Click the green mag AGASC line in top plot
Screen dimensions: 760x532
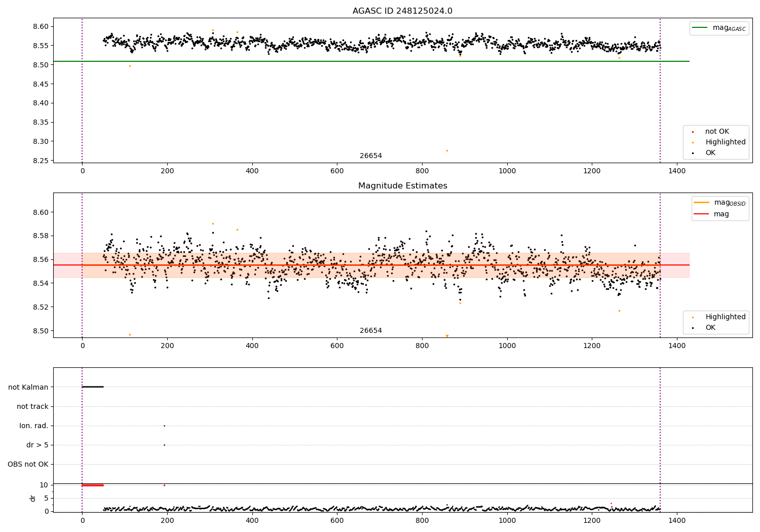[371, 61]
